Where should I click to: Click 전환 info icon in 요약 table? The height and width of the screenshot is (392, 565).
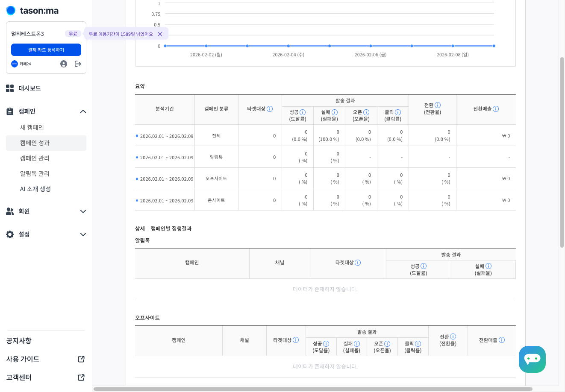(x=438, y=105)
